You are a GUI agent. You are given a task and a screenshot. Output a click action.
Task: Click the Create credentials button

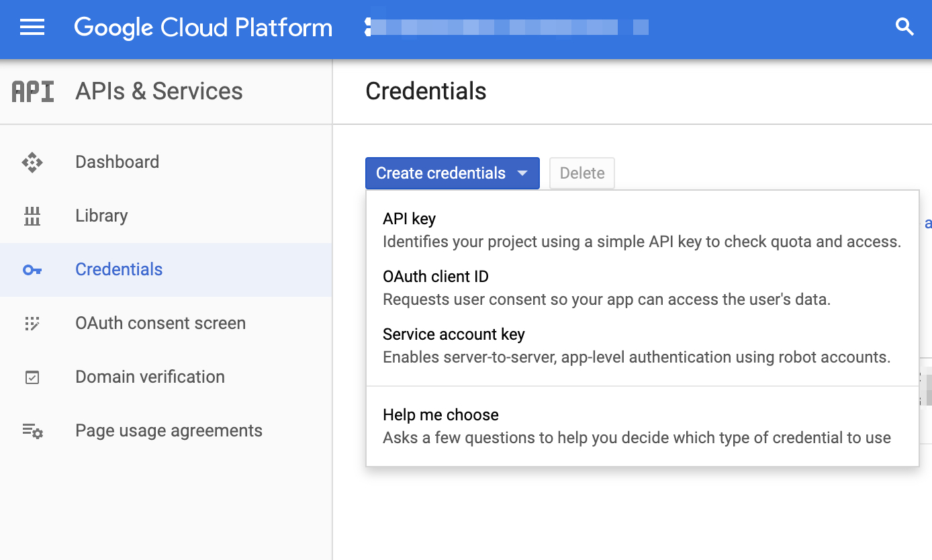tap(453, 173)
